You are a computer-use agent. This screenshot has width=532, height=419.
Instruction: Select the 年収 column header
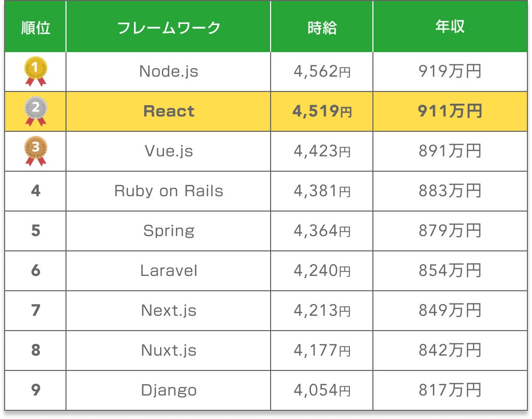(x=450, y=27)
